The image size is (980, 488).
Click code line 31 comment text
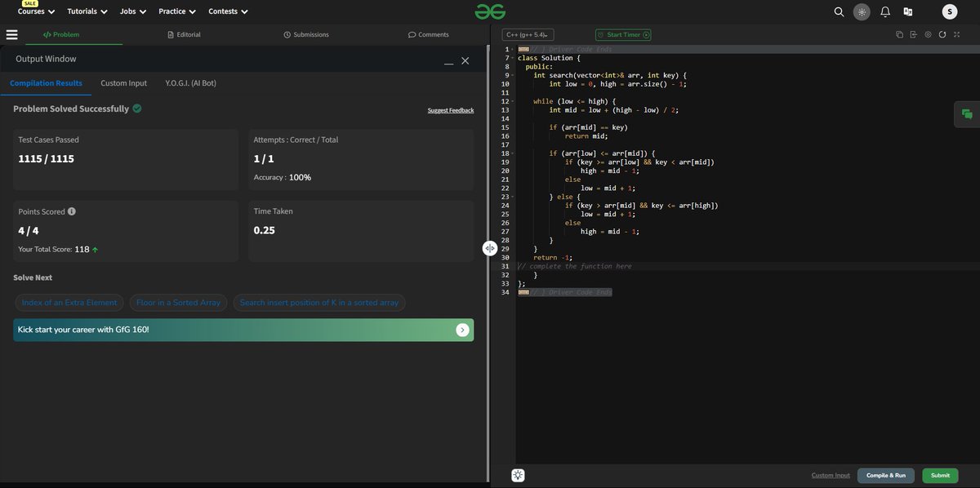tap(575, 266)
